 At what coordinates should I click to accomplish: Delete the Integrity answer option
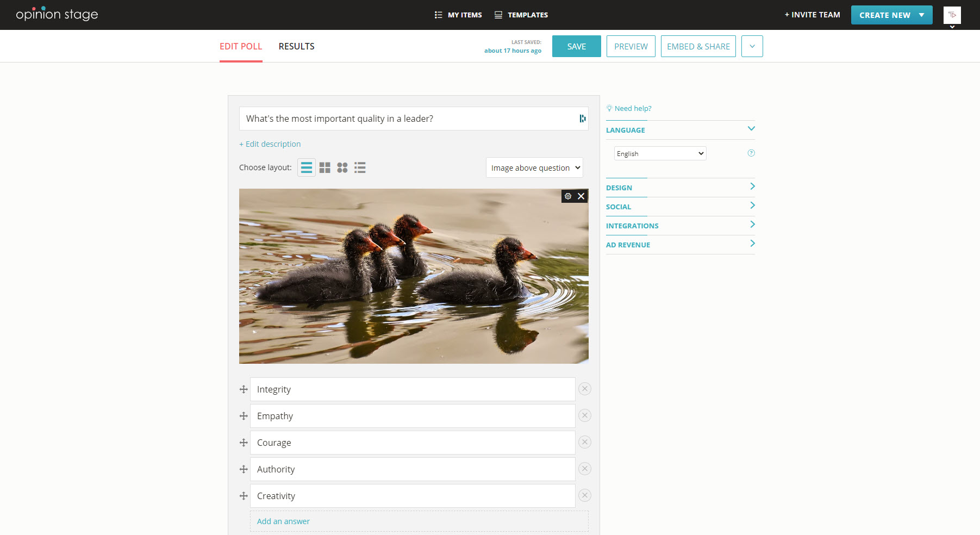point(584,389)
